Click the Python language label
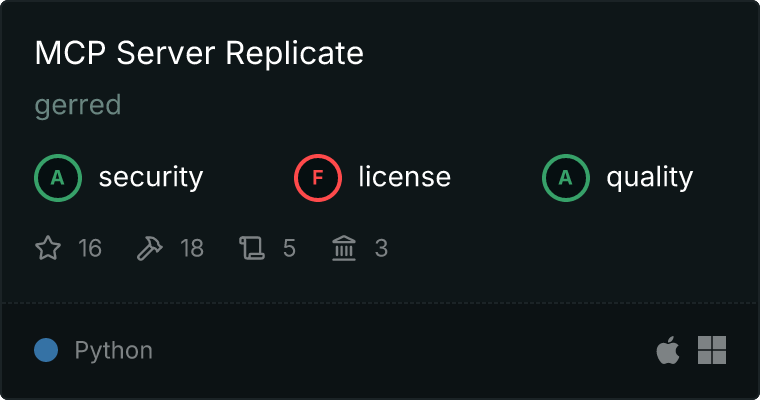The height and width of the screenshot is (400, 760). (x=114, y=351)
